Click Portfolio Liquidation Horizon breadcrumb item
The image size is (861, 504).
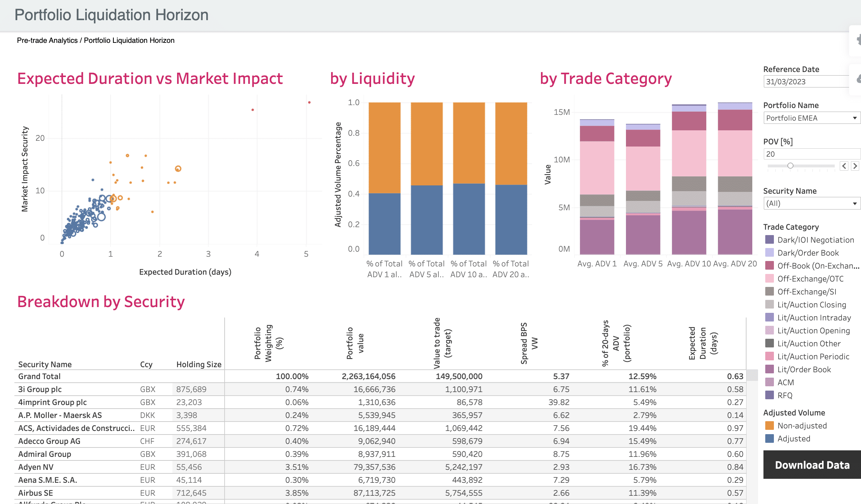click(129, 40)
